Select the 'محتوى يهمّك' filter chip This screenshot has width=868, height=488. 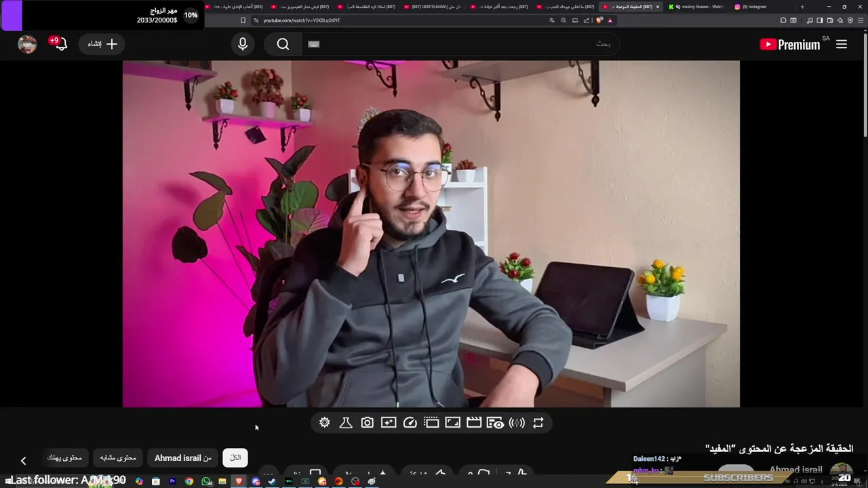pos(64,458)
